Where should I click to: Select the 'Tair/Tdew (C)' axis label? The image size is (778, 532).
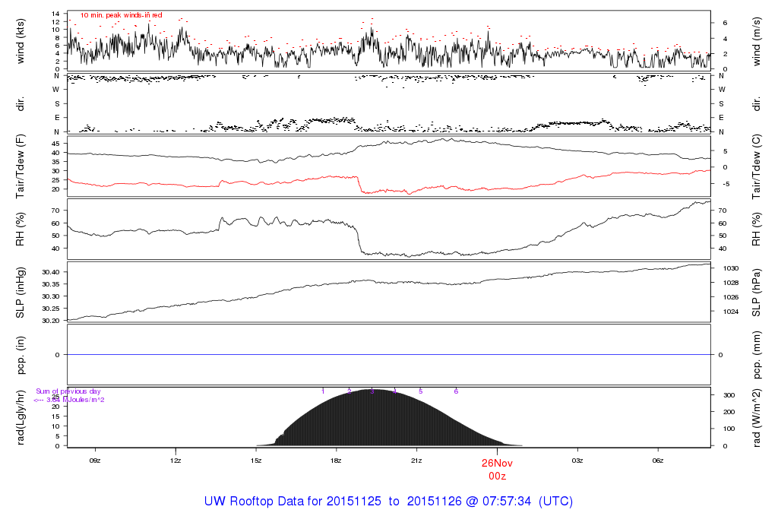756,166
